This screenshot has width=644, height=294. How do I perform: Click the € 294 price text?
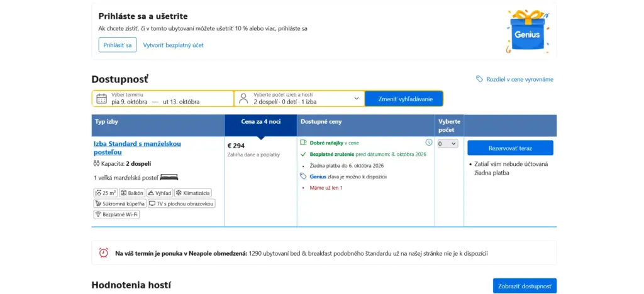click(236, 146)
